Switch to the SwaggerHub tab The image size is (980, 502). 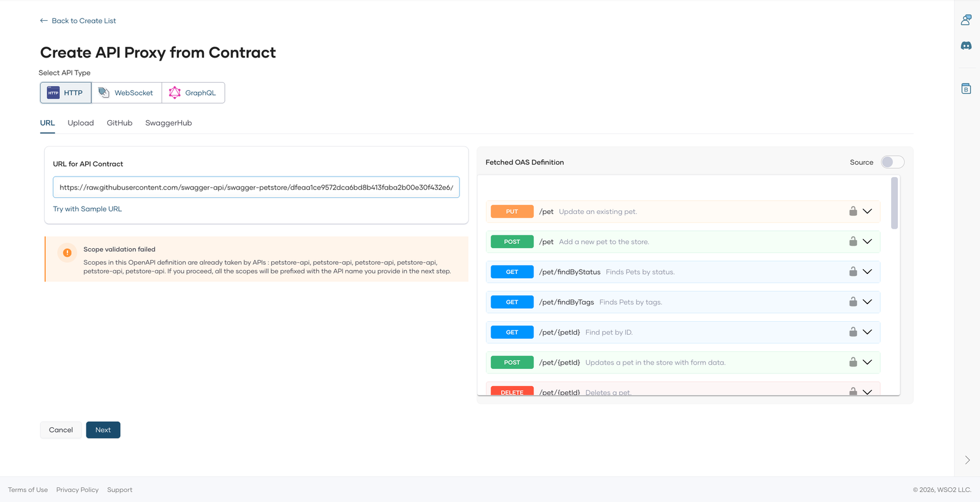tap(168, 123)
